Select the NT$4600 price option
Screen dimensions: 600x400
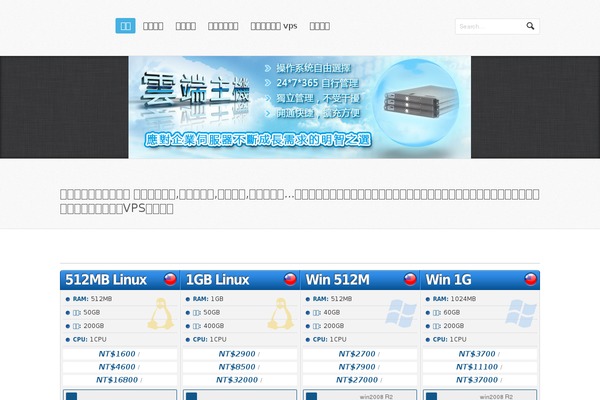pos(120,367)
